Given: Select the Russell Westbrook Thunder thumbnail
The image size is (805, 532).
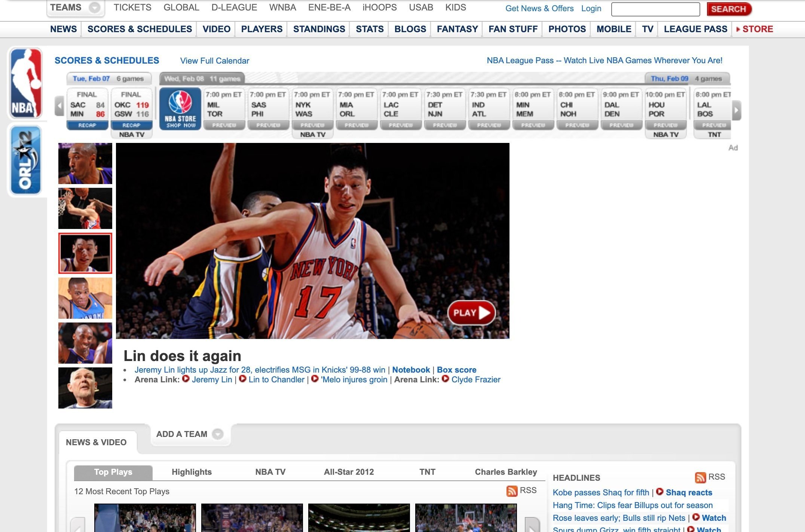Looking at the screenshot, I should [x=85, y=298].
